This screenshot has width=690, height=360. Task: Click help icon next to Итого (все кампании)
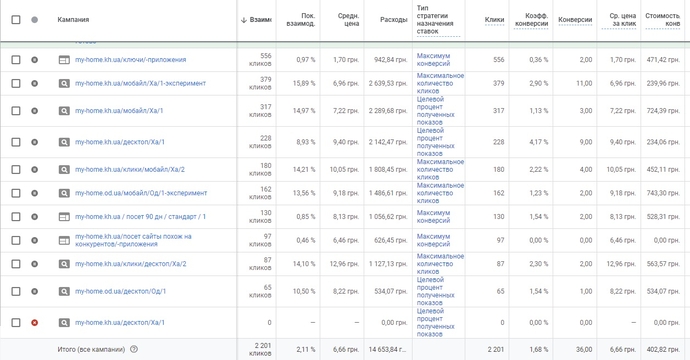tap(134, 349)
